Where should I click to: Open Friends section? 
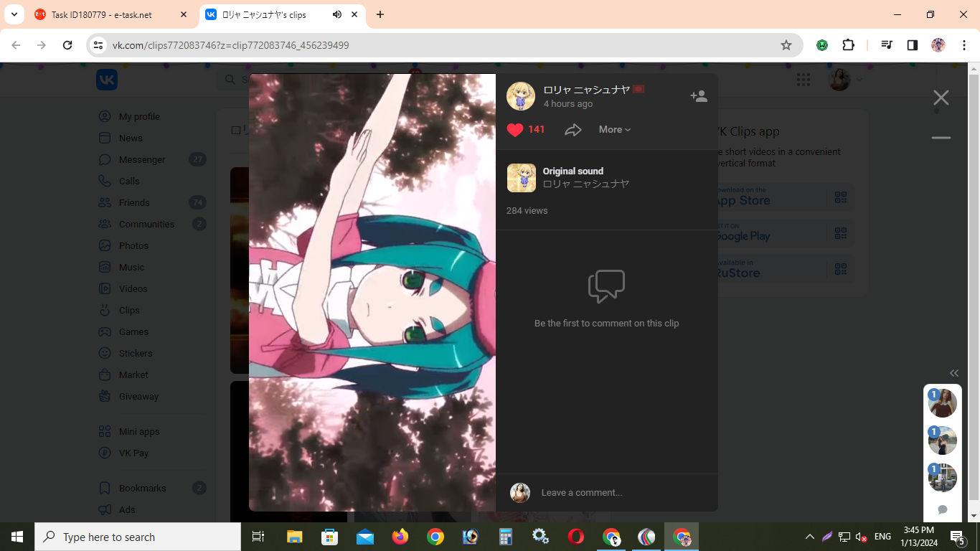coord(134,202)
